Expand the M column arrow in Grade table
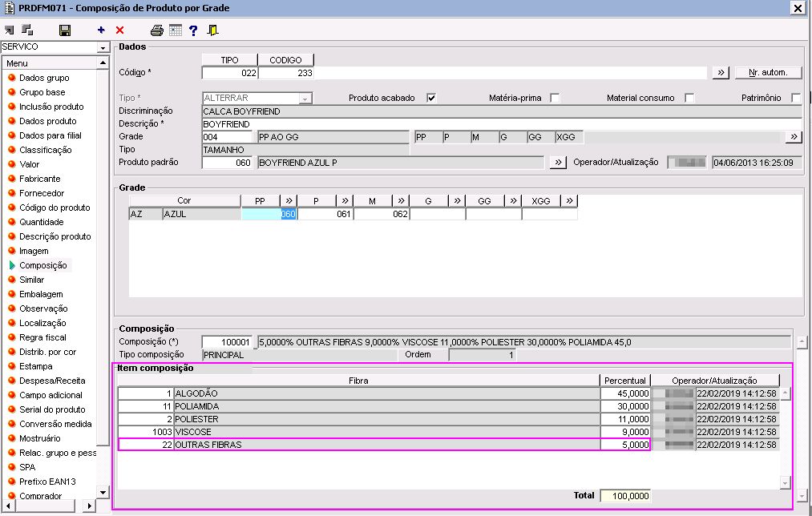The width and height of the screenshot is (812, 516). [401, 201]
